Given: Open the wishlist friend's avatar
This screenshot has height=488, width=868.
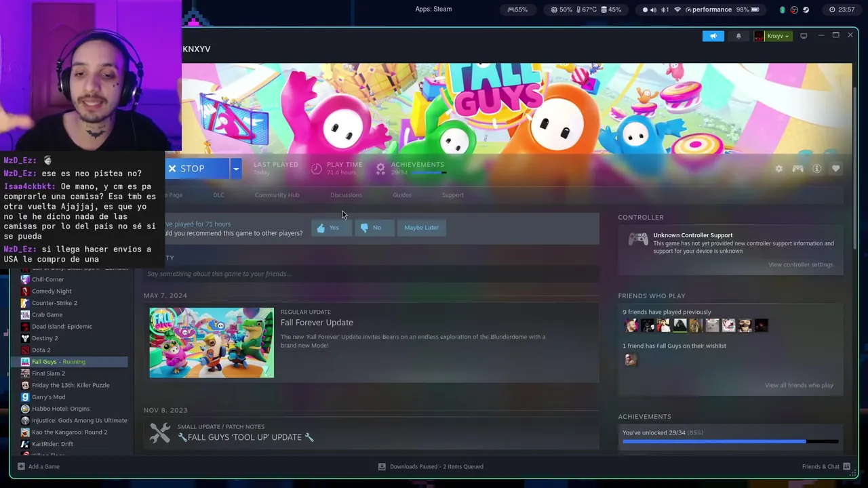Looking at the screenshot, I should click(631, 359).
